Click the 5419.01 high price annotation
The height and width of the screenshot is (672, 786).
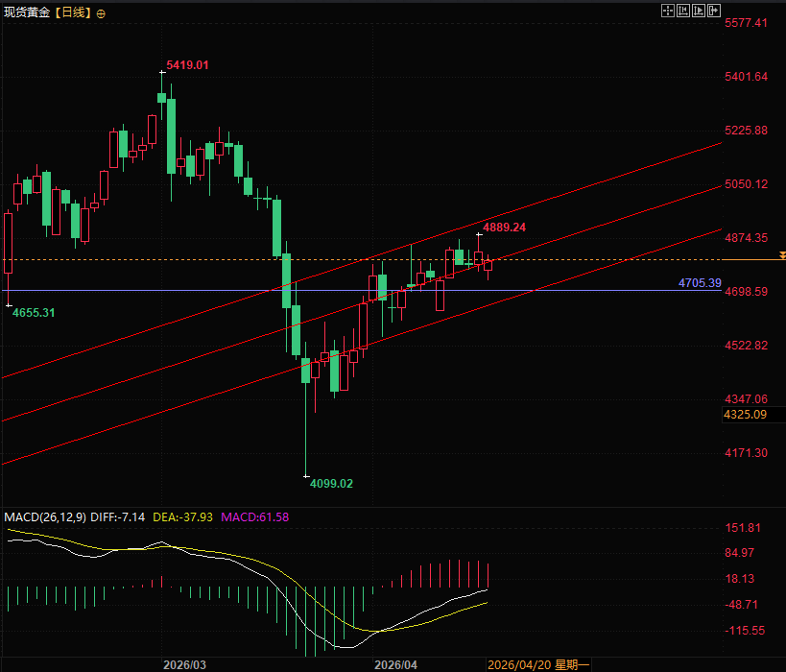(187, 64)
